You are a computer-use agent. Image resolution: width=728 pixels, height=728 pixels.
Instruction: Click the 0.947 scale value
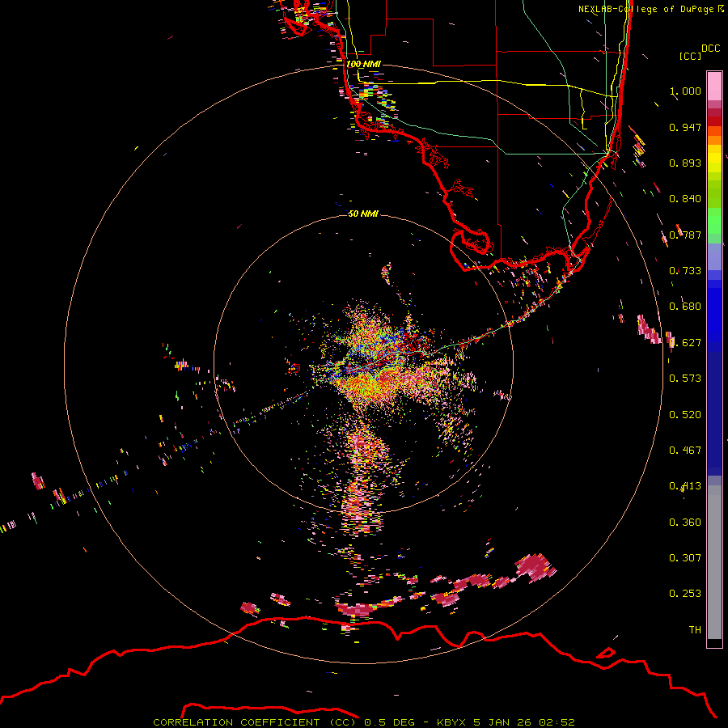tap(685, 127)
